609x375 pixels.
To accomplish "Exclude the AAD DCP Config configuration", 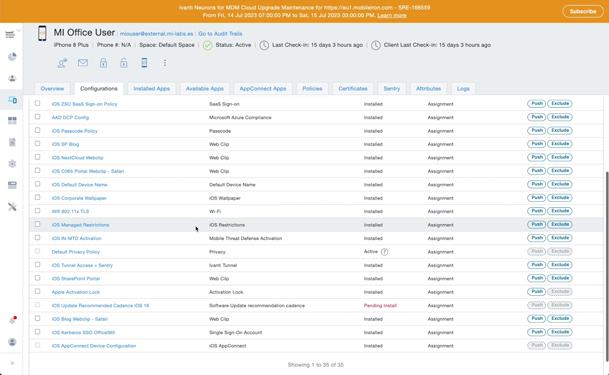I will [x=560, y=117].
